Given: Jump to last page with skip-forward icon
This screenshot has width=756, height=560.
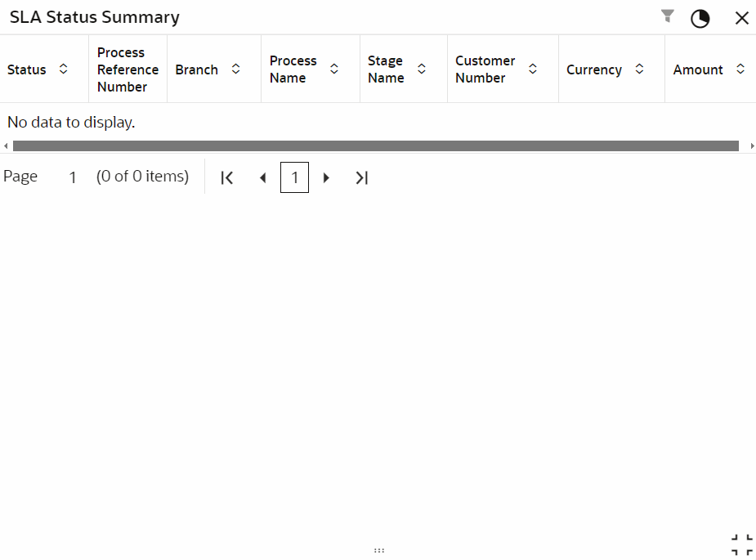Looking at the screenshot, I should click(x=361, y=177).
